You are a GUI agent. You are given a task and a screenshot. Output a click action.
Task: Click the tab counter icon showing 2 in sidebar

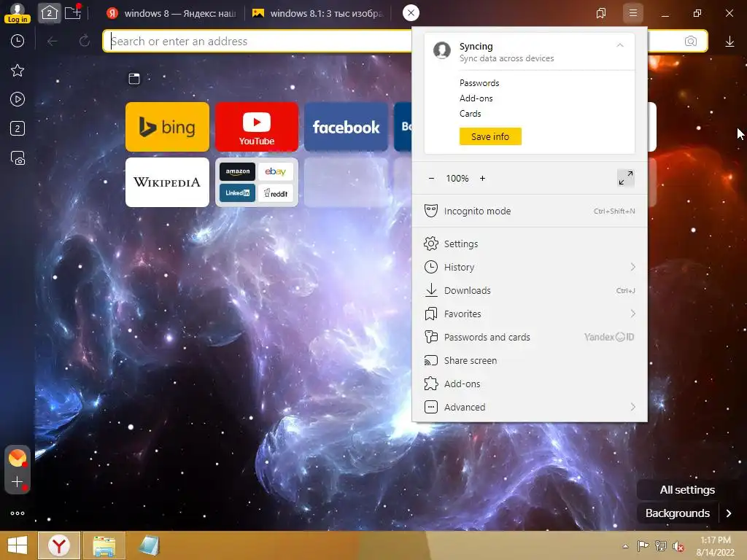[x=18, y=128]
